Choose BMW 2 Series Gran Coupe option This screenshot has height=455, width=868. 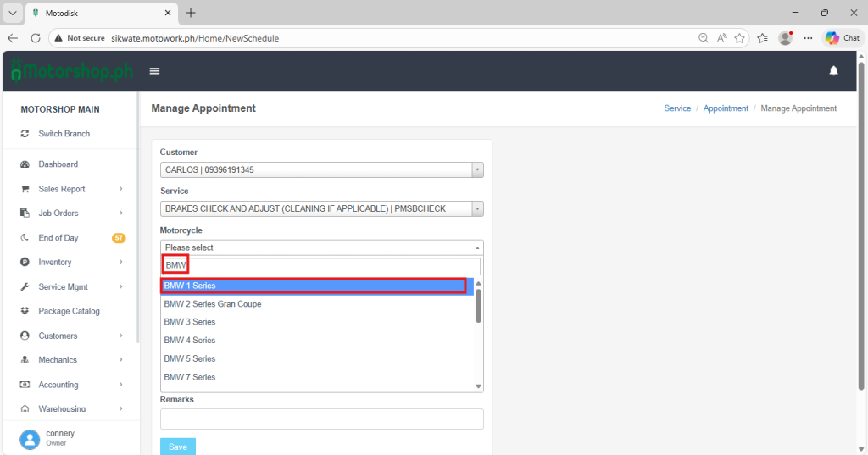coord(213,304)
